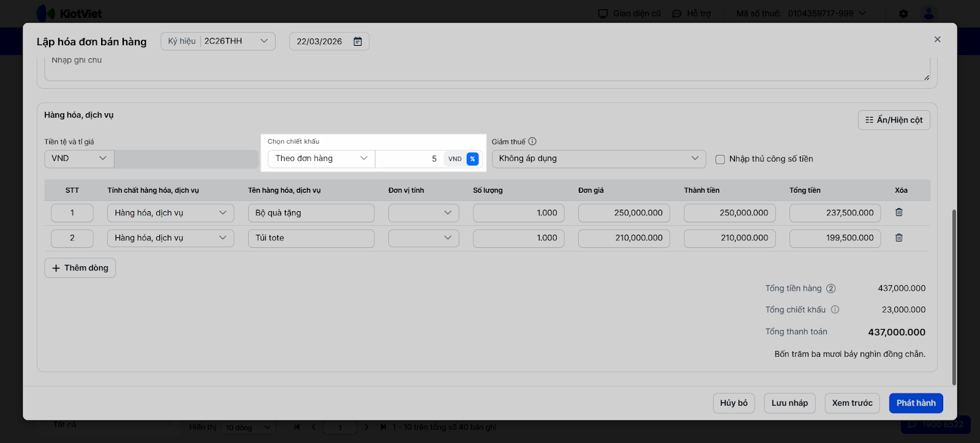980x443 pixels.
Task: Switch discount unit to VND
Action: pos(454,159)
